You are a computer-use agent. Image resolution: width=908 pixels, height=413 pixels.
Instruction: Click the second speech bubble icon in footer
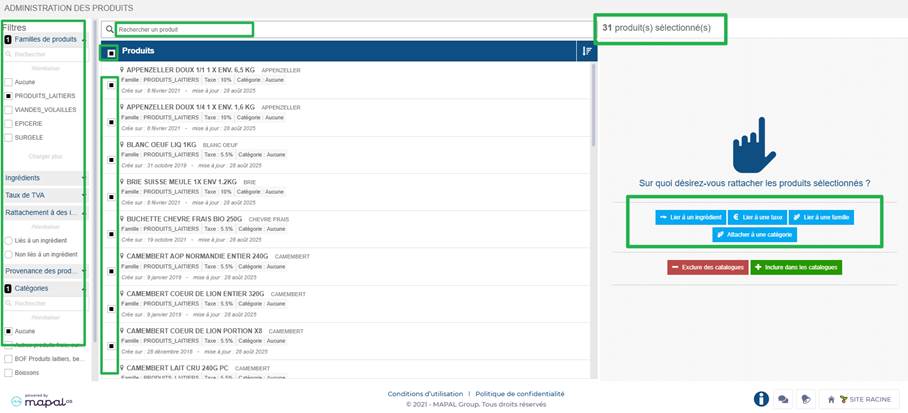pos(805,398)
